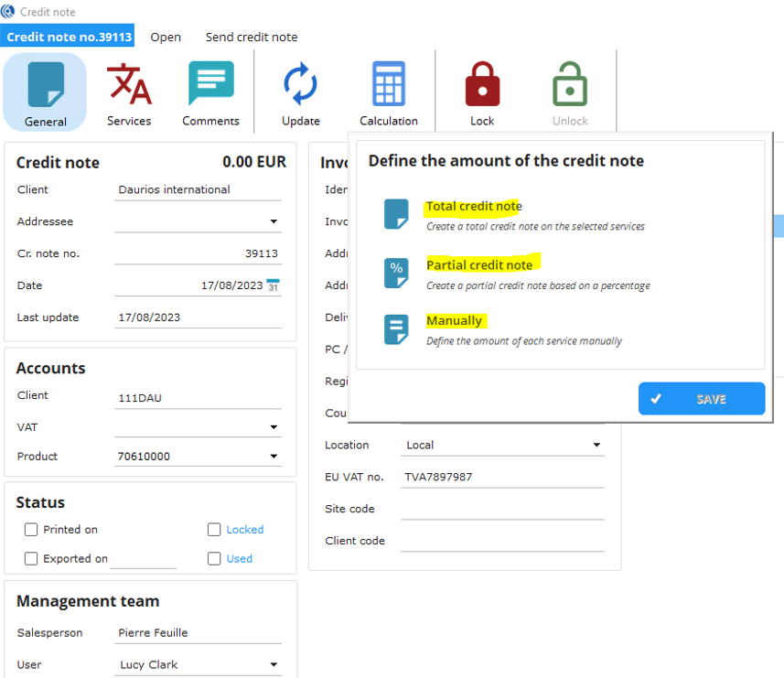This screenshot has width=784, height=678.
Task: Pick the Manually define amount icon
Action: 396,328
